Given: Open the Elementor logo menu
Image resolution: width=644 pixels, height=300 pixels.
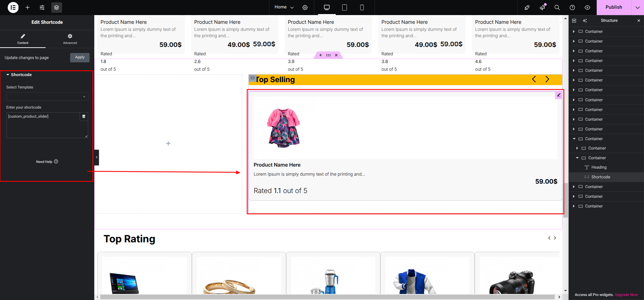Looking at the screenshot, I should click(13, 7).
